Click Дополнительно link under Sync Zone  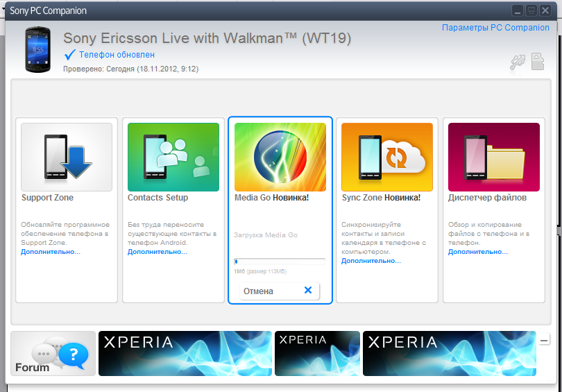(x=371, y=261)
